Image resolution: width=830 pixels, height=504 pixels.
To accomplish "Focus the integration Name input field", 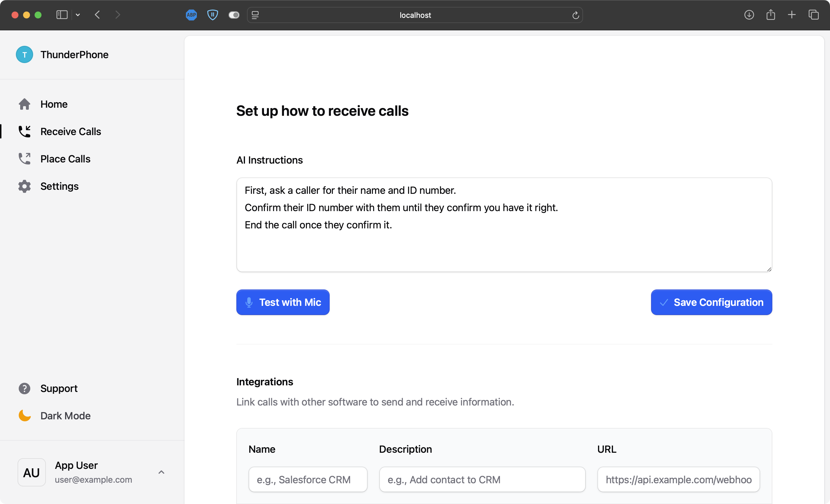I will pos(308,479).
